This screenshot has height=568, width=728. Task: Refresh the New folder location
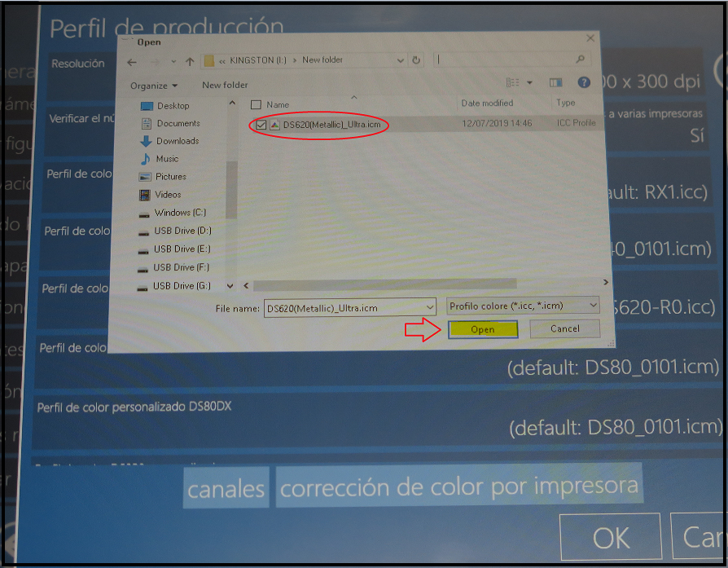(x=417, y=60)
